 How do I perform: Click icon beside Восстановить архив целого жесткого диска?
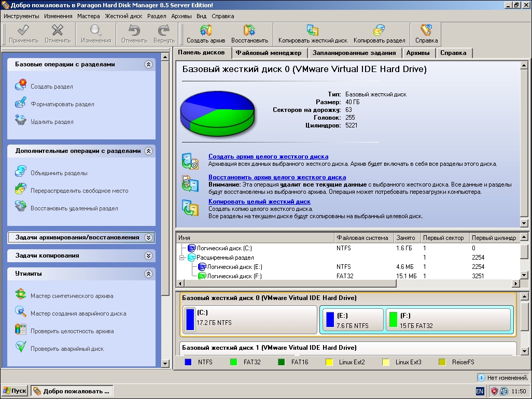(x=190, y=183)
